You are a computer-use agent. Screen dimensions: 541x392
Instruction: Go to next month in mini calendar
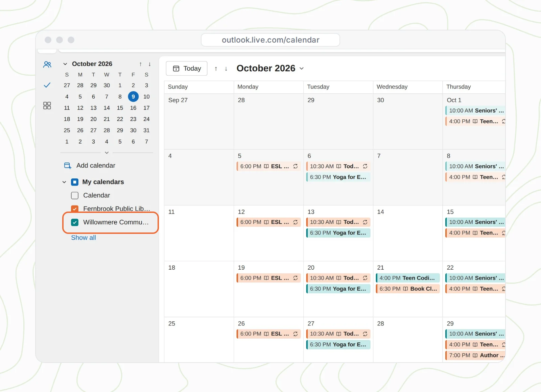pos(149,64)
